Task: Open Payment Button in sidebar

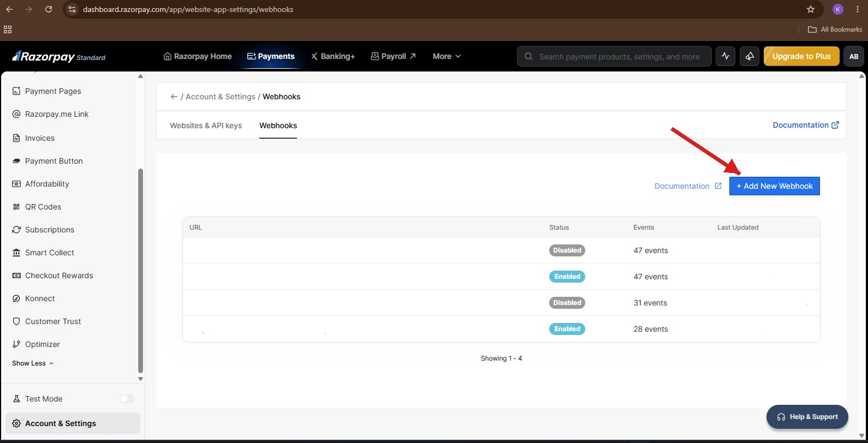Action: (47, 161)
